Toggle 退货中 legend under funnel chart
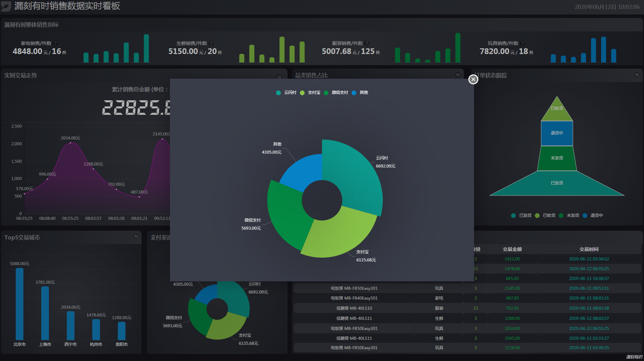The image size is (644, 361). tap(593, 215)
